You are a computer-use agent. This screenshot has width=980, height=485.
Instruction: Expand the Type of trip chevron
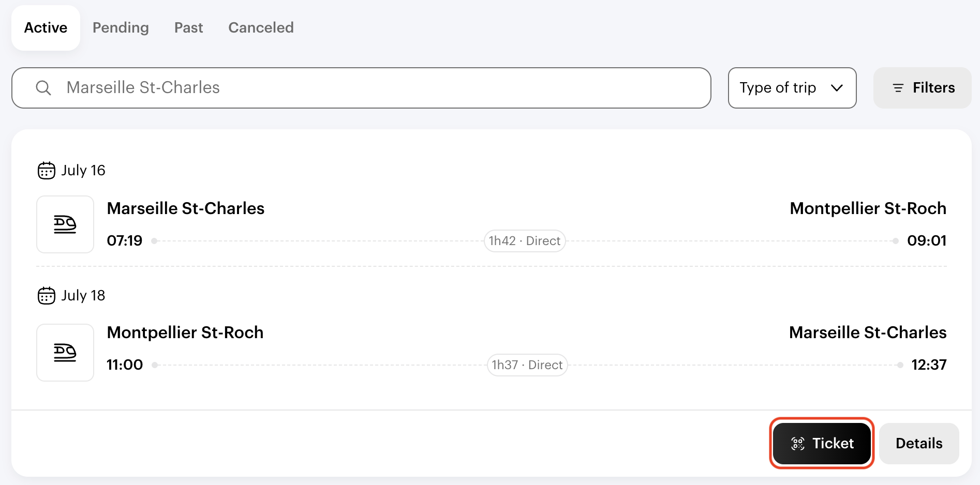837,88
